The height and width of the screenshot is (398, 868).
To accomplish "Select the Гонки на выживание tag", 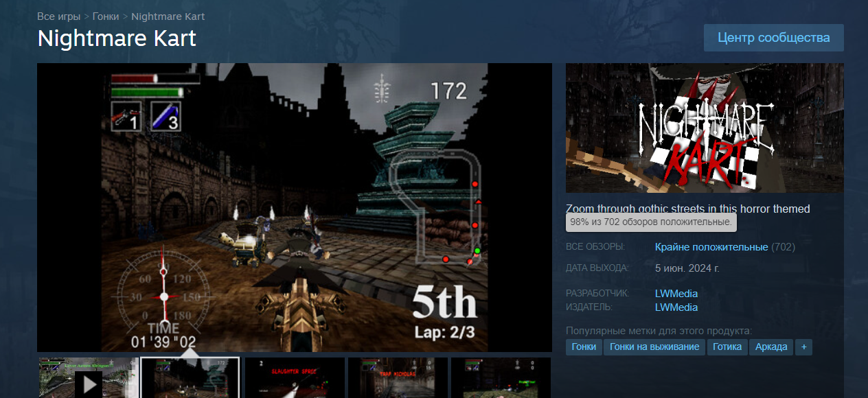I will coord(654,347).
